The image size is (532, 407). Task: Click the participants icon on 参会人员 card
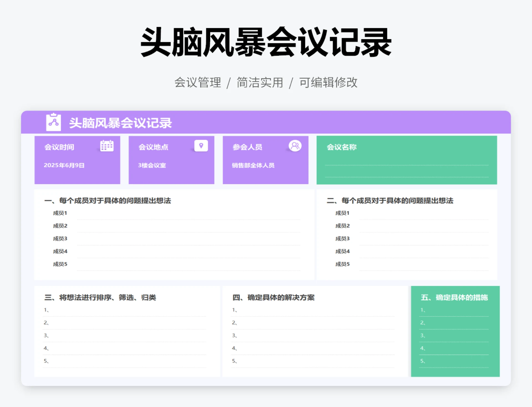(x=295, y=145)
